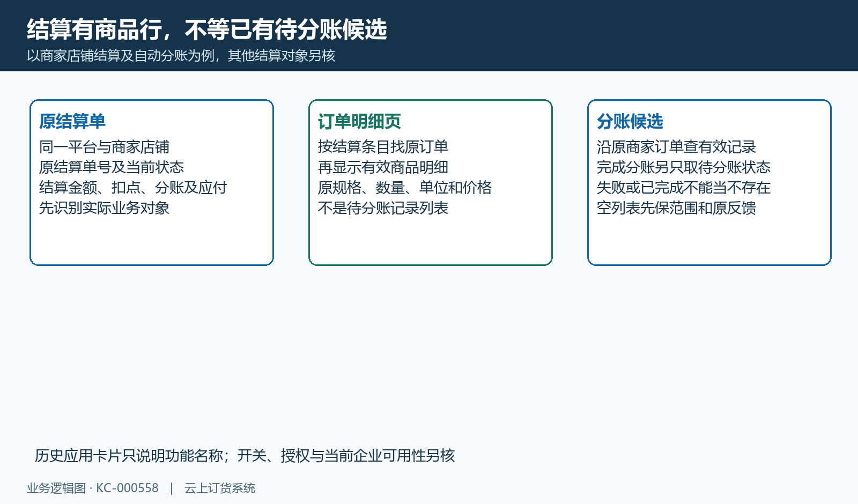Click line 空列表先保范围和原反馈

677,208
